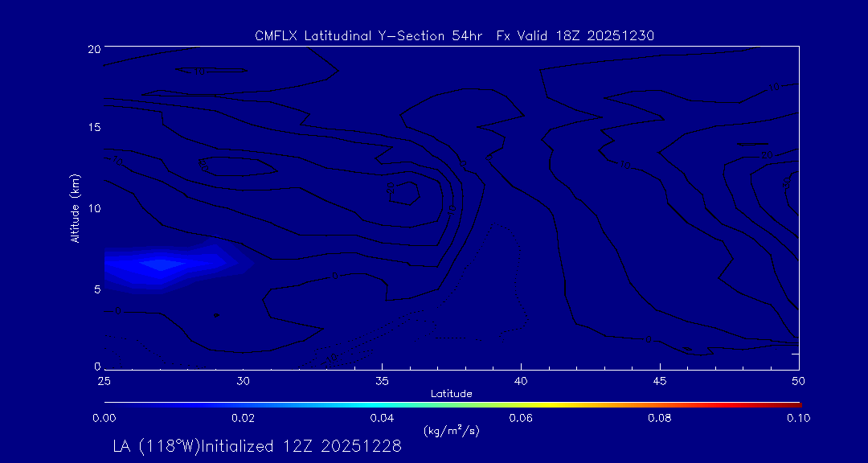Click the contour label 30 at plot's right edge
Viewport: 868px width, 463px height.
coord(787,185)
